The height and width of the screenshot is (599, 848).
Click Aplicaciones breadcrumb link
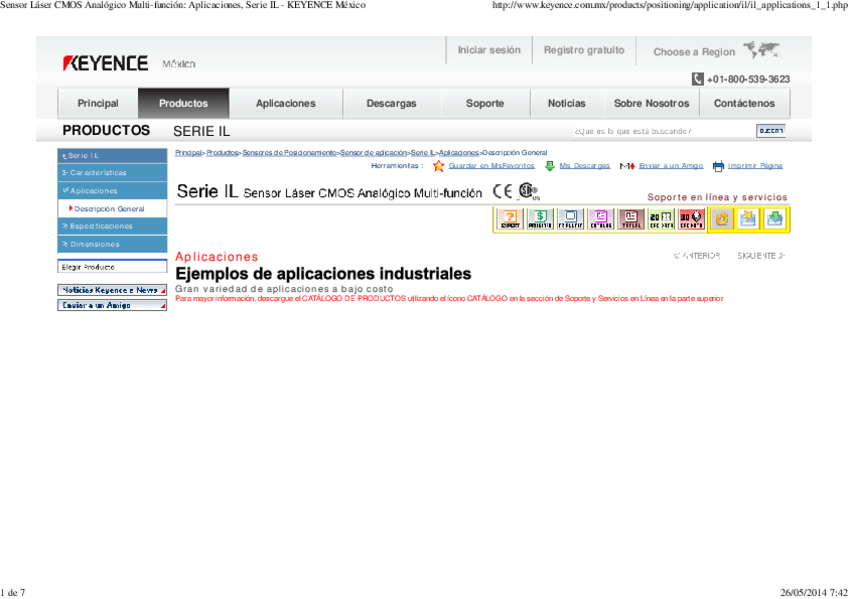459,152
